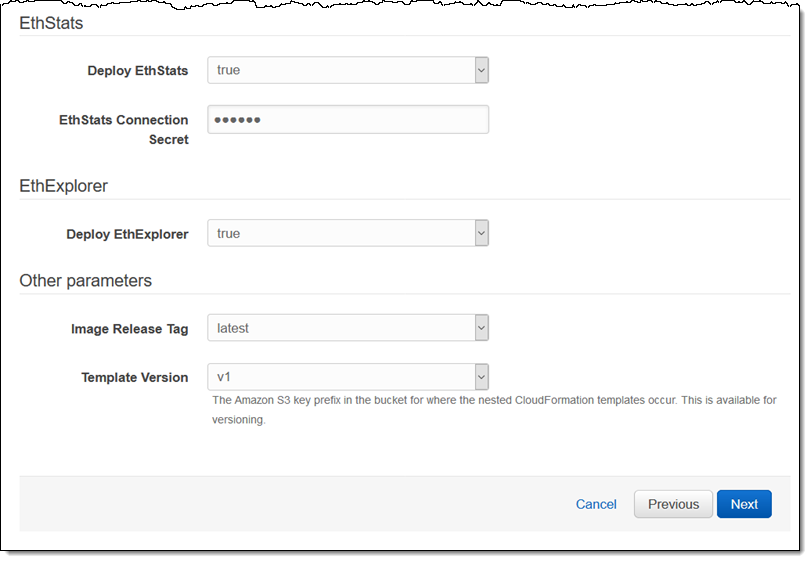Click the EthStats section heading
Screen dimensions: 810x561
[51, 21]
